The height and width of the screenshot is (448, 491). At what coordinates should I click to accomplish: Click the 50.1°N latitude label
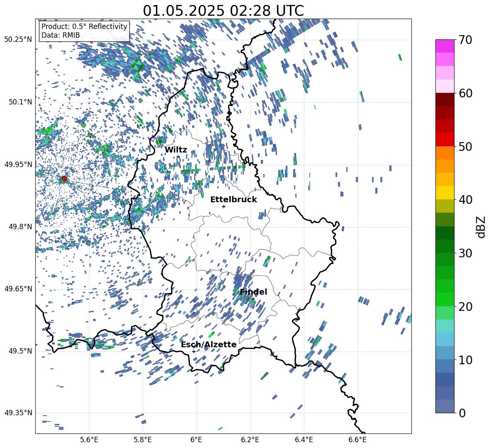pos(21,102)
